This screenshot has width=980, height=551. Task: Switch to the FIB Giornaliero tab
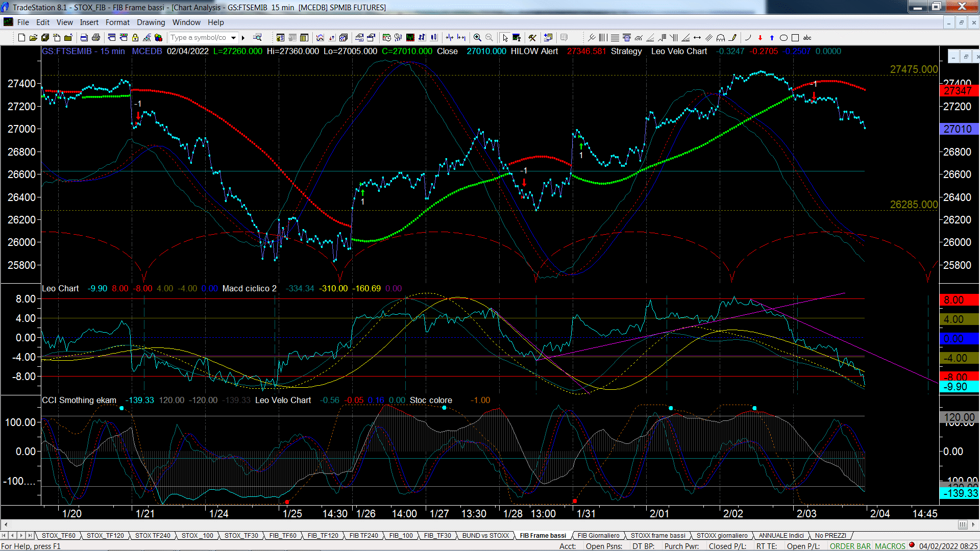click(x=598, y=536)
